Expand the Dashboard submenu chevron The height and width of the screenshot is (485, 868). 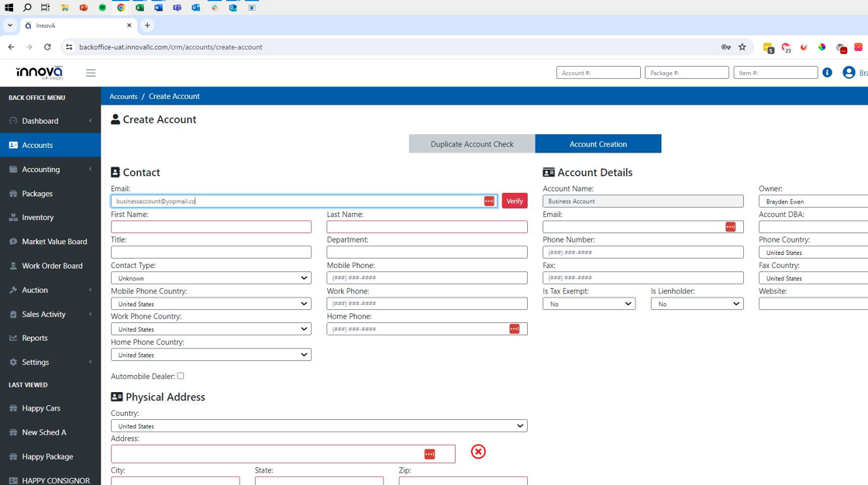coord(90,121)
